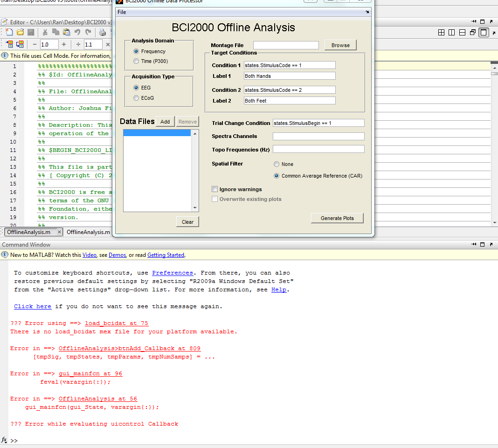Image resolution: width=498 pixels, height=448 pixels.
Task: Open the File menu in BCI2000 window
Action: click(x=122, y=12)
